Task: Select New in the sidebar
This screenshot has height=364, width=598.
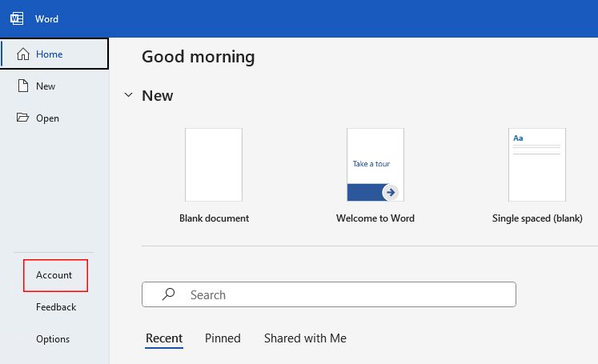Action: point(54,86)
